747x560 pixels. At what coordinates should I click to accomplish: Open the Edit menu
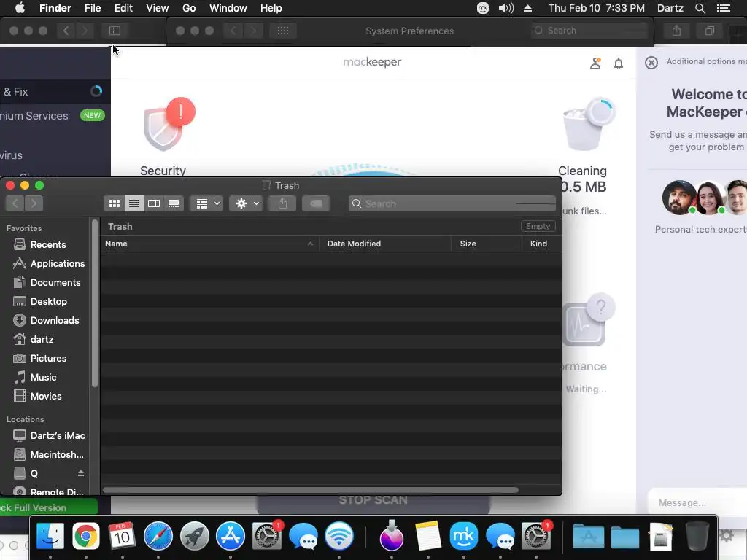pos(123,8)
